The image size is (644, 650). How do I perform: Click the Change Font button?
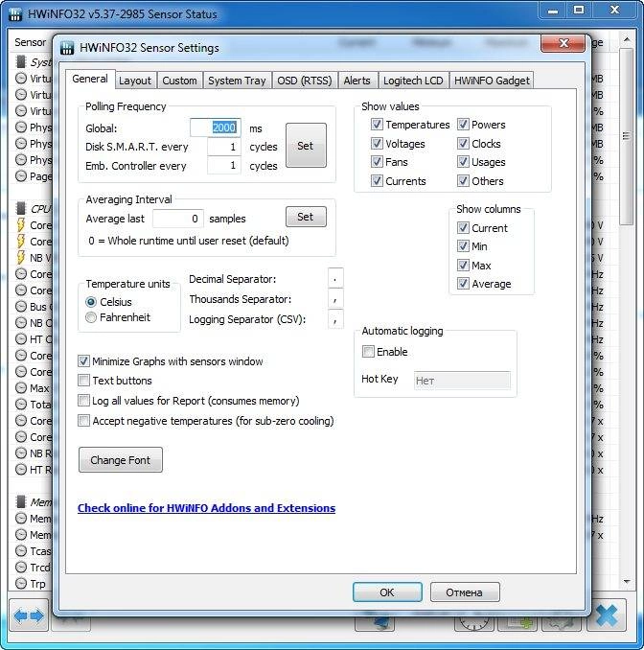[x=121, y=460]
